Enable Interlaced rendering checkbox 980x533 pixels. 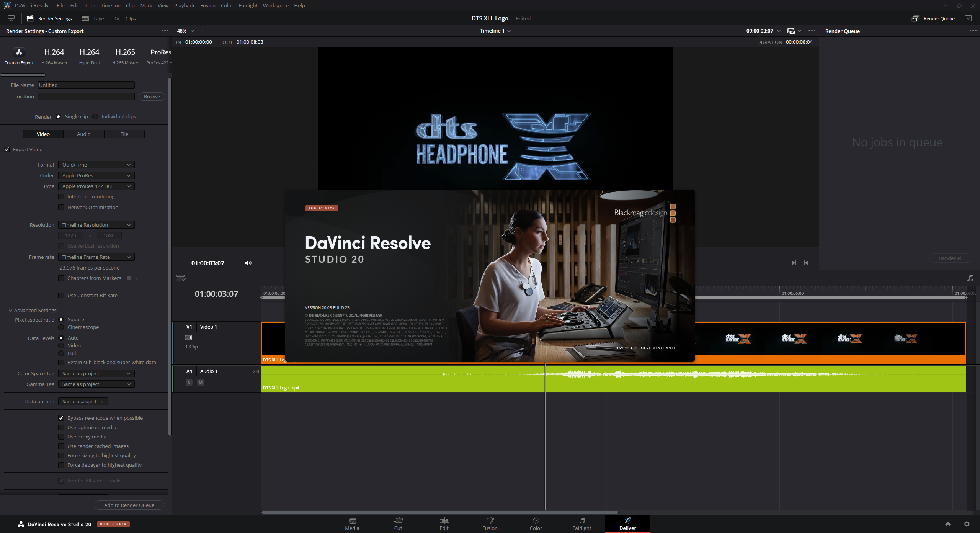click(x=61, y=197)
